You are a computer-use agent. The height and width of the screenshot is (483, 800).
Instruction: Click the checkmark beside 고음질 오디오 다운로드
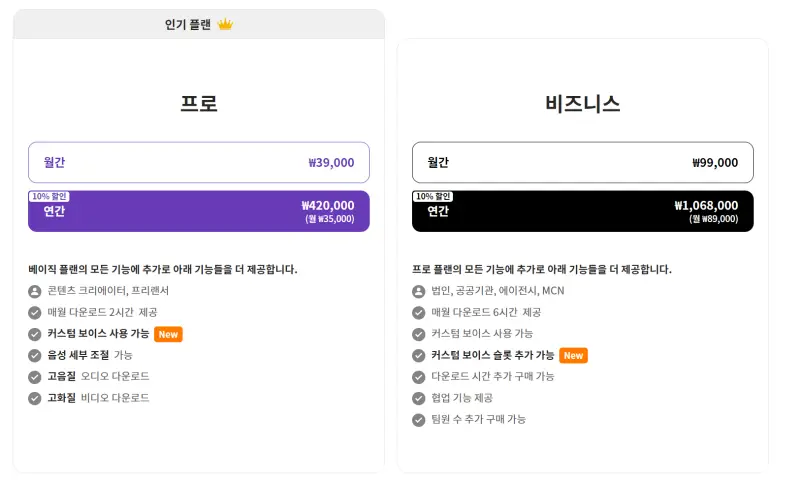pyautogui.click(x=35, y=377)
